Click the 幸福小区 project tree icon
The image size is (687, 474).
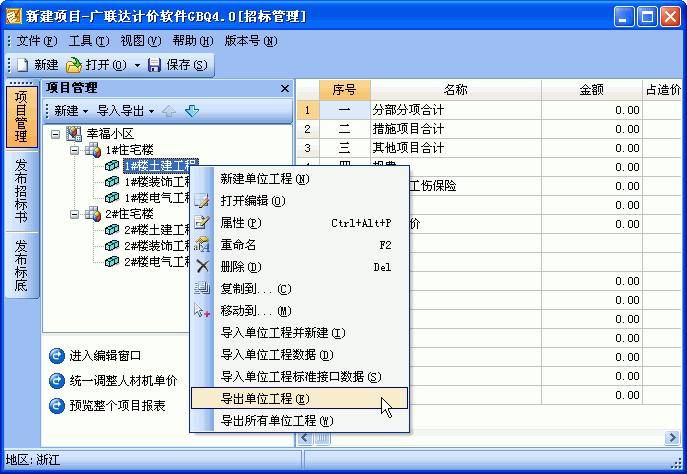tap(74, 134)
